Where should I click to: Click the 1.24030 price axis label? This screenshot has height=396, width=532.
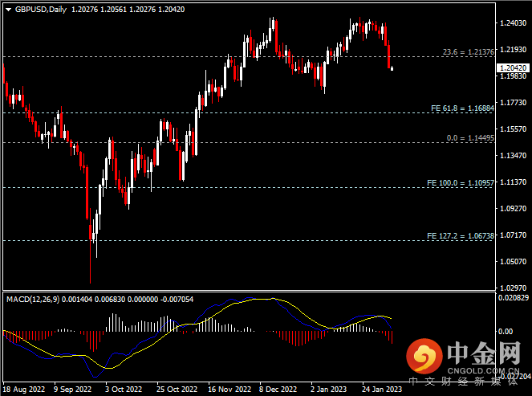[514, 24]
